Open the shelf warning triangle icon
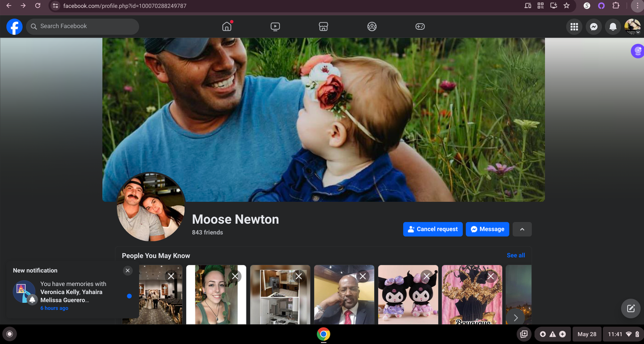 coord(552,334)
